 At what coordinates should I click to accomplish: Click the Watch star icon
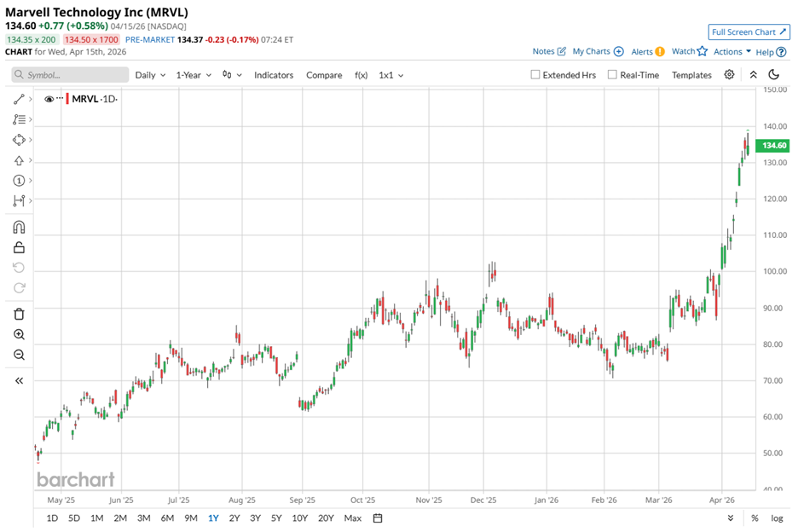[x=703, y=51]
